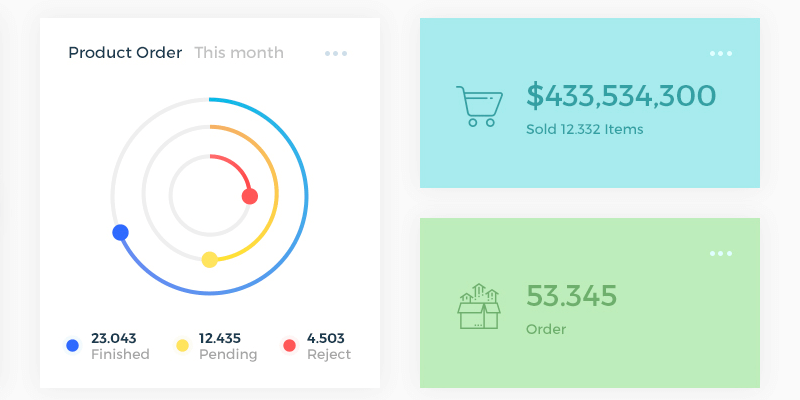
Task: Click the blue Finished legend dot
Action: (72, 345)
